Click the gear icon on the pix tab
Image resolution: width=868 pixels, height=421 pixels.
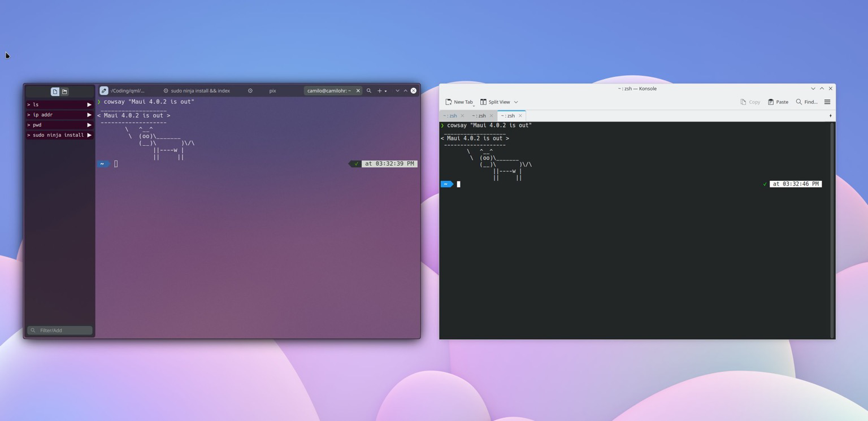click(x=250, y=90)
